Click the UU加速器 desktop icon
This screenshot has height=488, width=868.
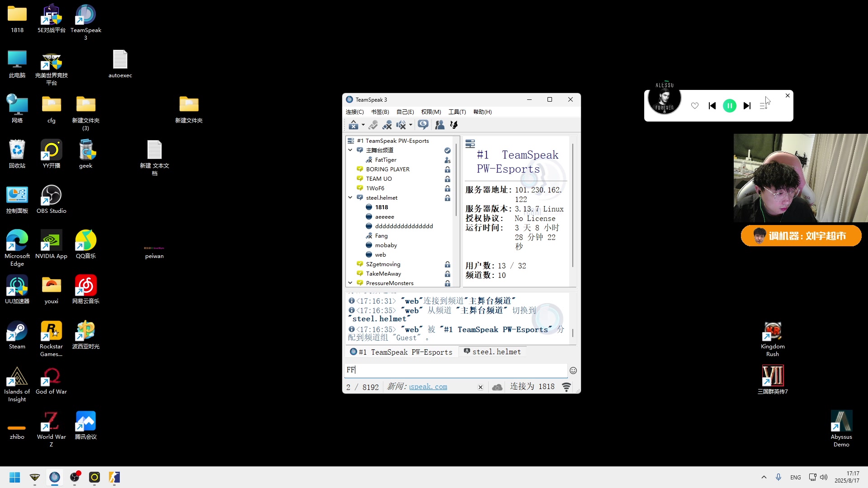(x=17, y=290)
